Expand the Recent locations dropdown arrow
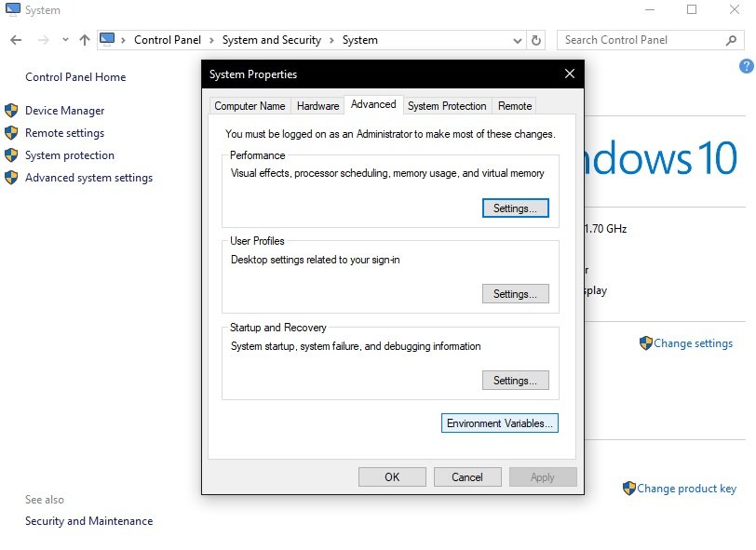 pos(65,40)
